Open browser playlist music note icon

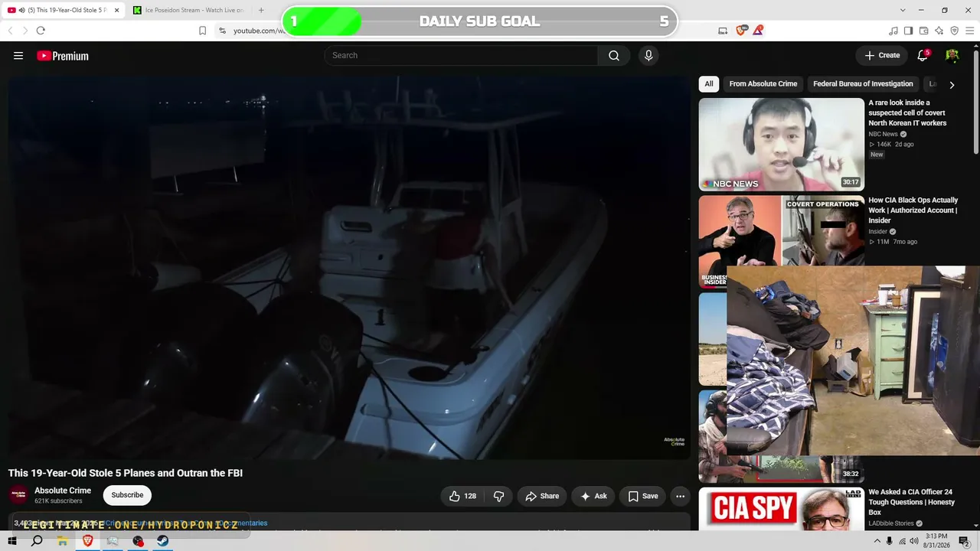893,31
